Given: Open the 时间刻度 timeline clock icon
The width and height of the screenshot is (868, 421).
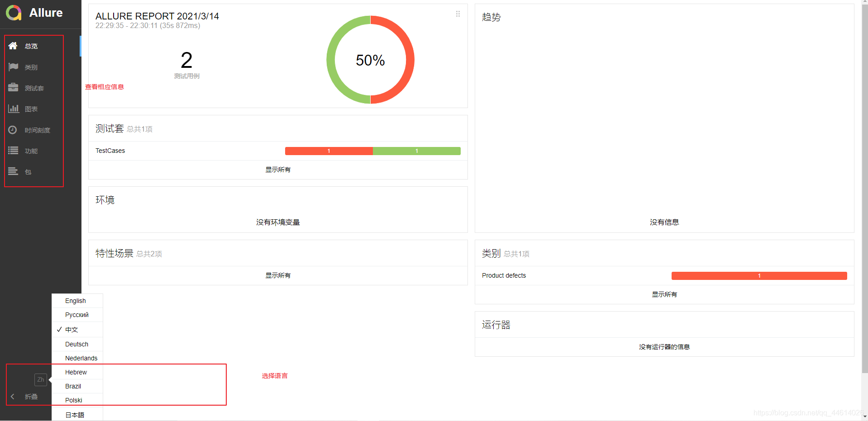Looking at the screenshot, I should click(x=13, y=130).
